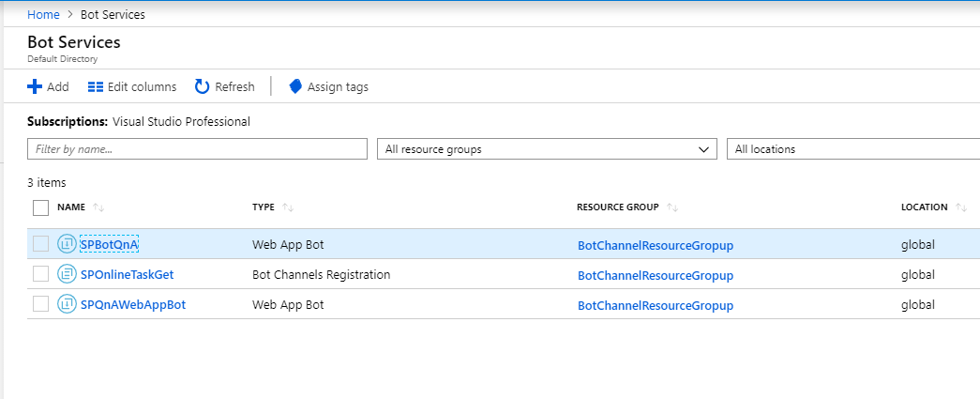The image size is (980, 399).
Task: Click the Assign tags icon
Action: click(x=295, y=86)
